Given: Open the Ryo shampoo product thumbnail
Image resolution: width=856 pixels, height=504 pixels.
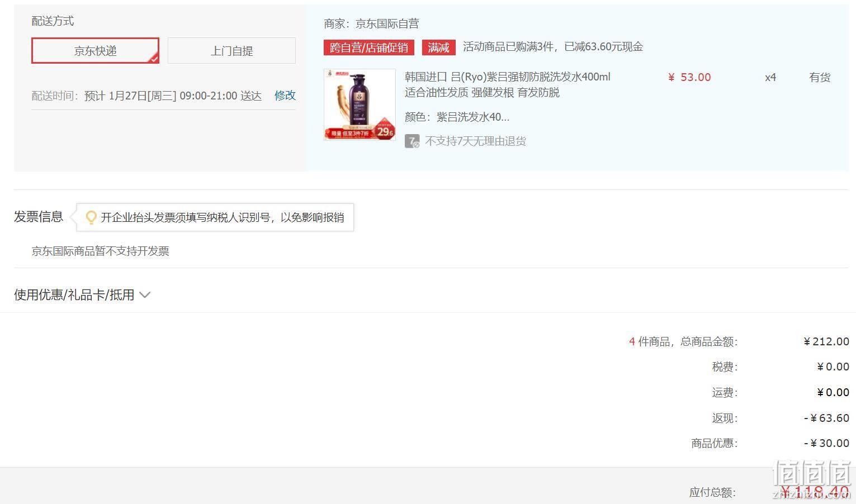Looking at the screenshot, I should (360, 104).
